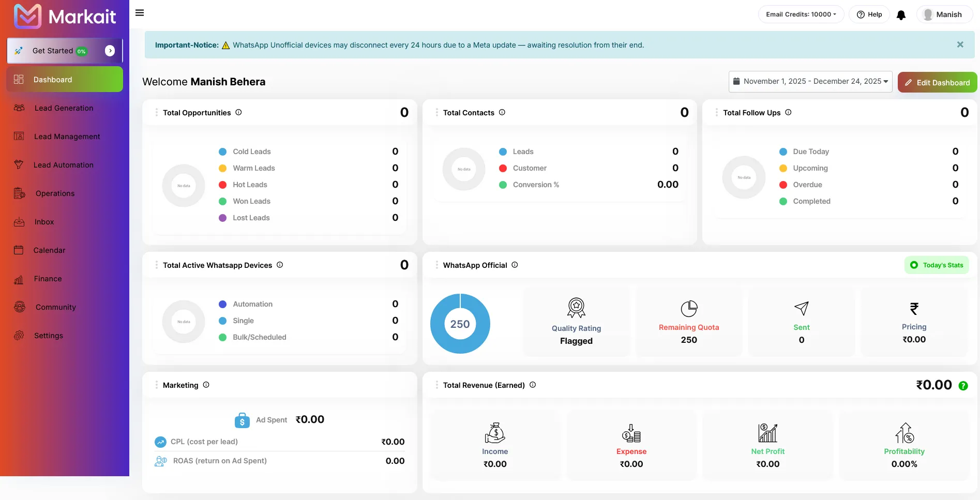Dismiss the Important-Notice banner

coord(960,45)
